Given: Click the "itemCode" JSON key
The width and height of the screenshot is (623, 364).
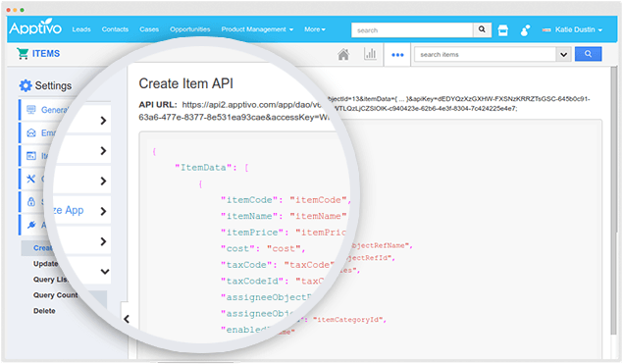Looking at the screenshot, I should pos(249,200).
